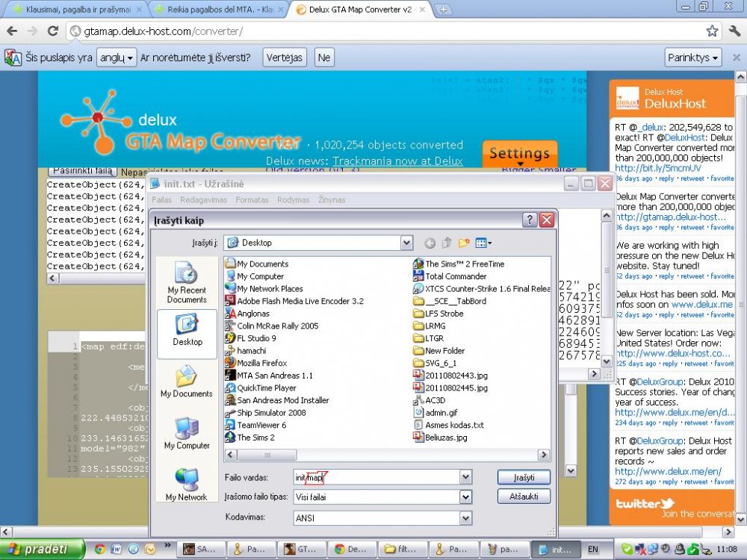Expand the Kodavimas ANSI encoding dropdown
This screenshot has width=747, height=560.
pyautogui.click(x=466, y=517)
